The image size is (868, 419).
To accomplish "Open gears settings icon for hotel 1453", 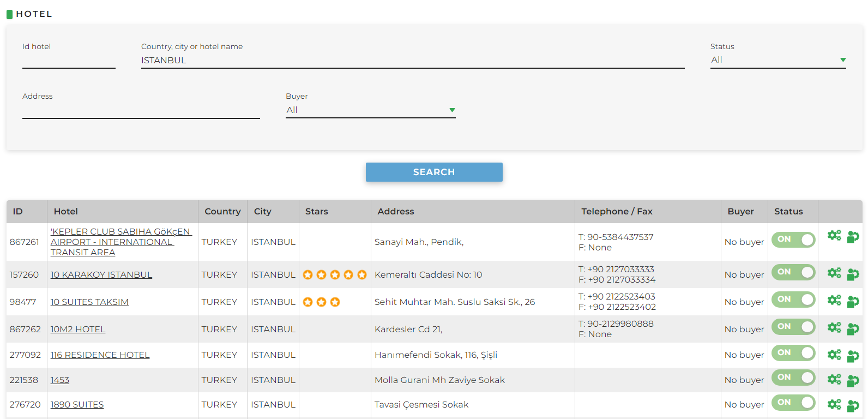I will tap(834, 379).
